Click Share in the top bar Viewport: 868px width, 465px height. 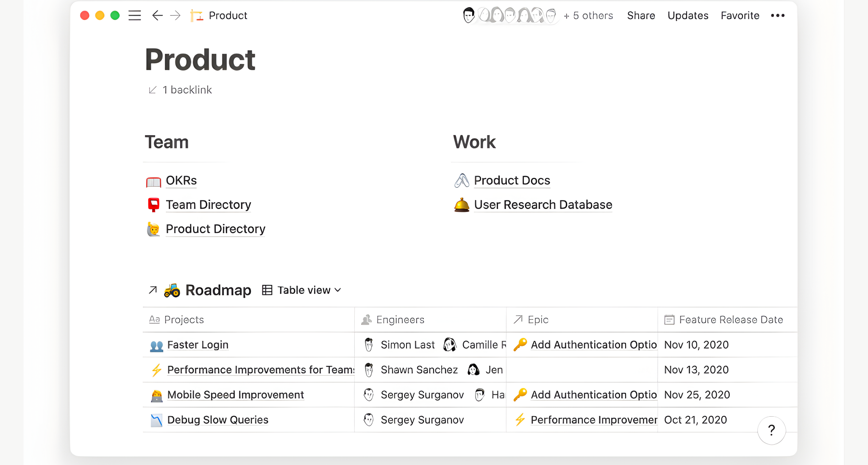tap(641, 16)
